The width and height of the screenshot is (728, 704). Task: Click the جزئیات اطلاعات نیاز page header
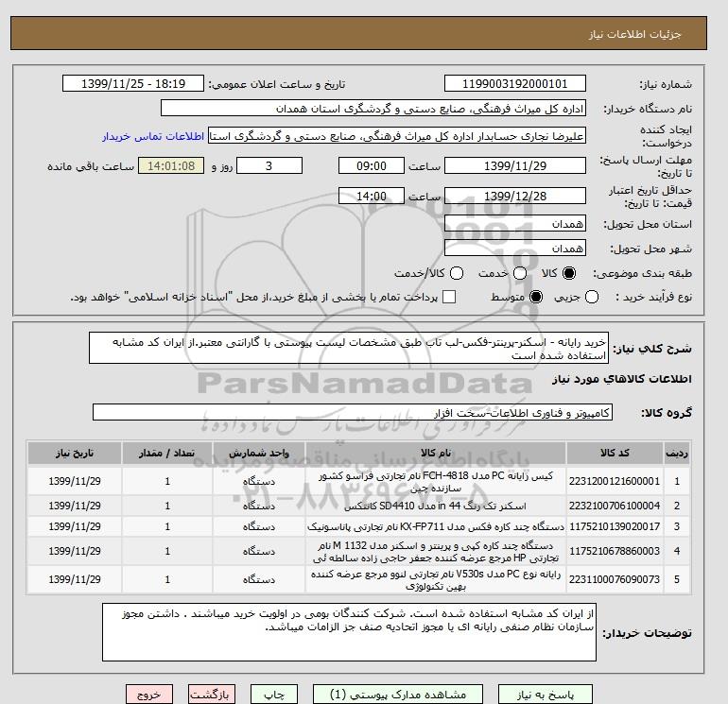pyautogui.click(x=634, y=34)
